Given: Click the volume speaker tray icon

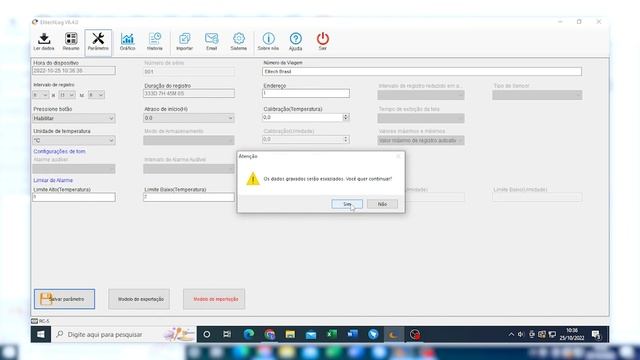Looking at the screenshot, I should tap(521, 334).
